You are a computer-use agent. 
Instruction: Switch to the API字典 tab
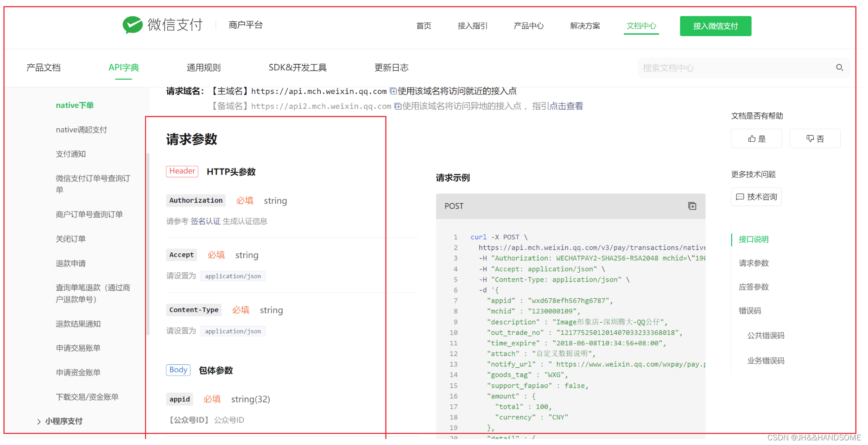click(x=124, y=68)
